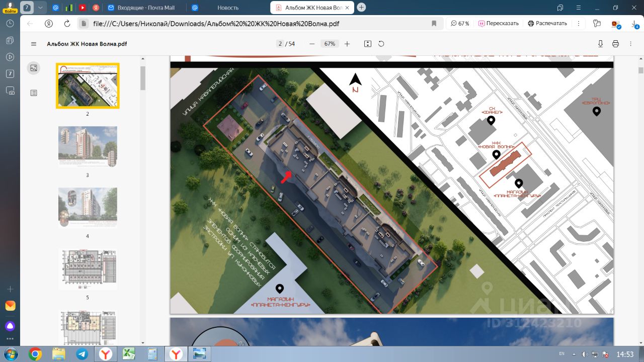Open 67% zoom indicator in address bar

point(460,24)
